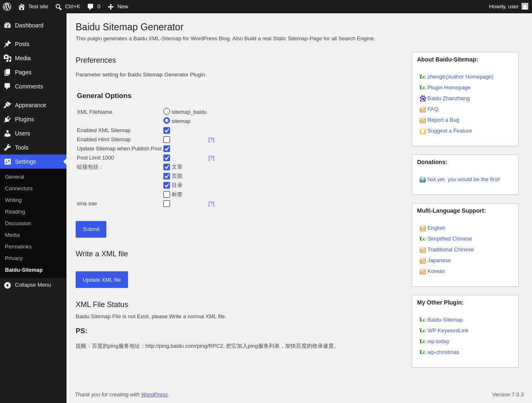Click the RSS icon beside Japanese
The image size is (532, 403).
pos(423,260)
